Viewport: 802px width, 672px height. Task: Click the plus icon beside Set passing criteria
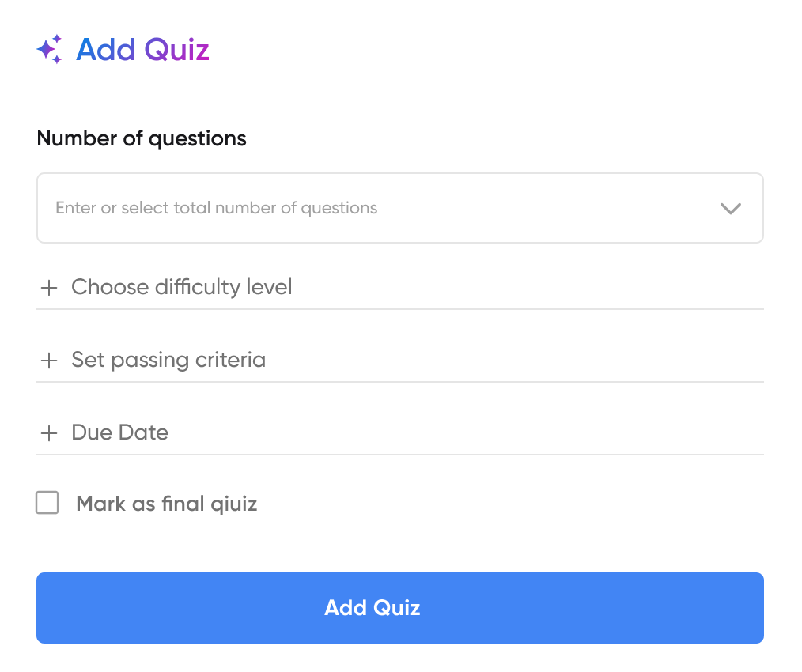[x=49, y=361]
